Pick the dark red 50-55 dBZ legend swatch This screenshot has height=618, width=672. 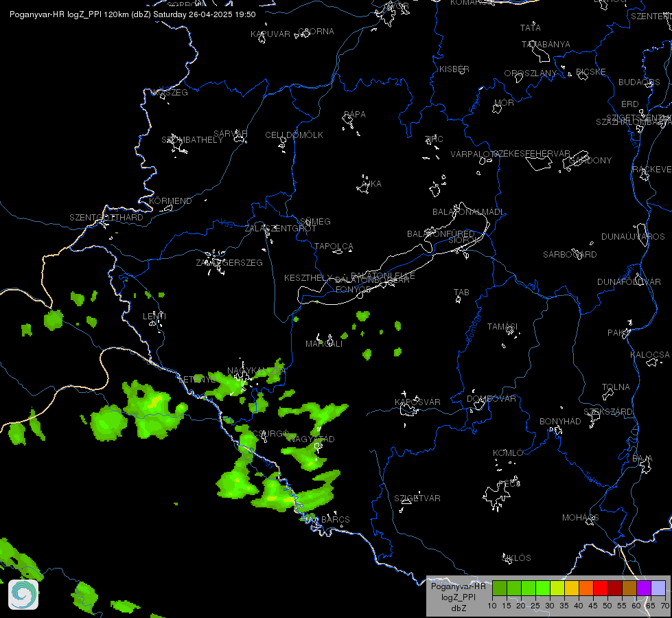[615, 588]
